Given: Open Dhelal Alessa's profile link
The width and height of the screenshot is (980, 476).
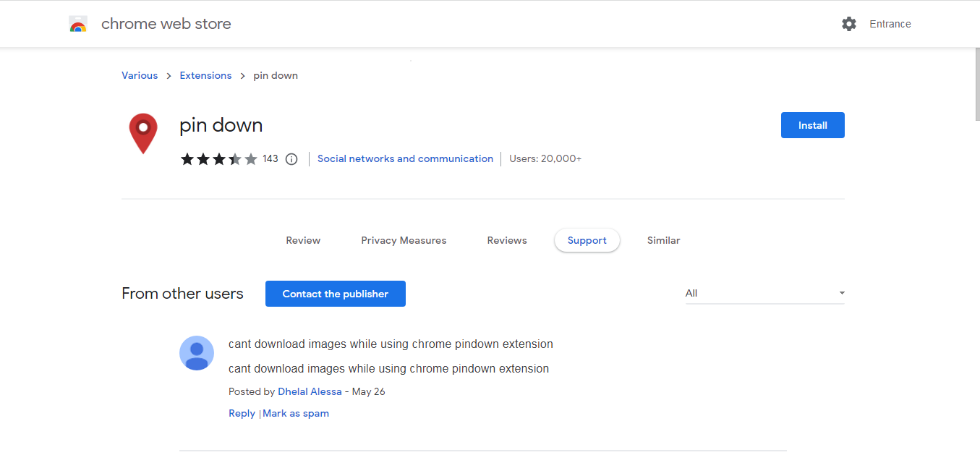Looking at the screenshot, I should pos(310,391).
